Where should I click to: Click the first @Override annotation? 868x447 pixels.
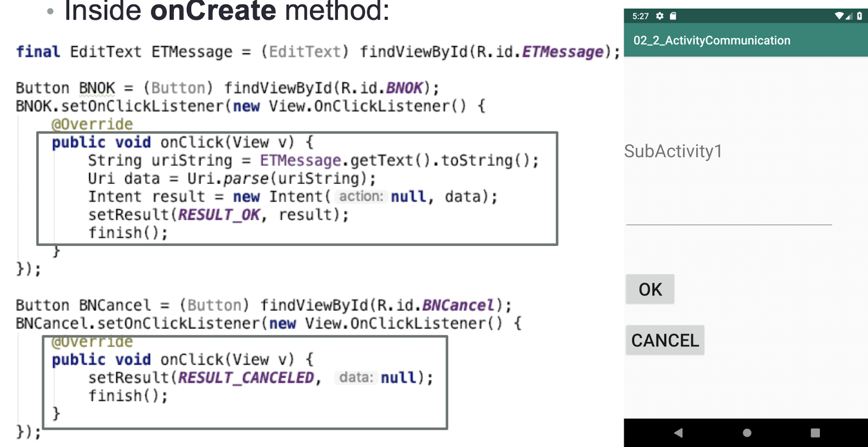click(92, 124)
